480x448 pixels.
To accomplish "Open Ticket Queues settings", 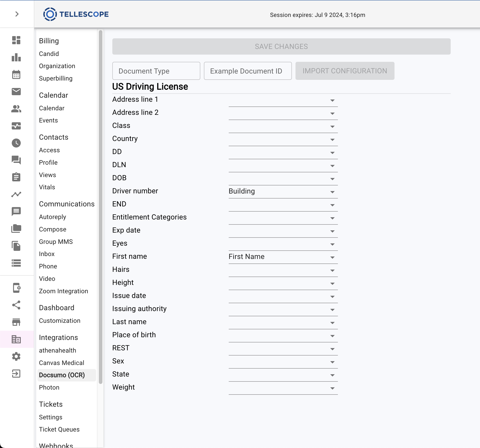I will (59, 430).
